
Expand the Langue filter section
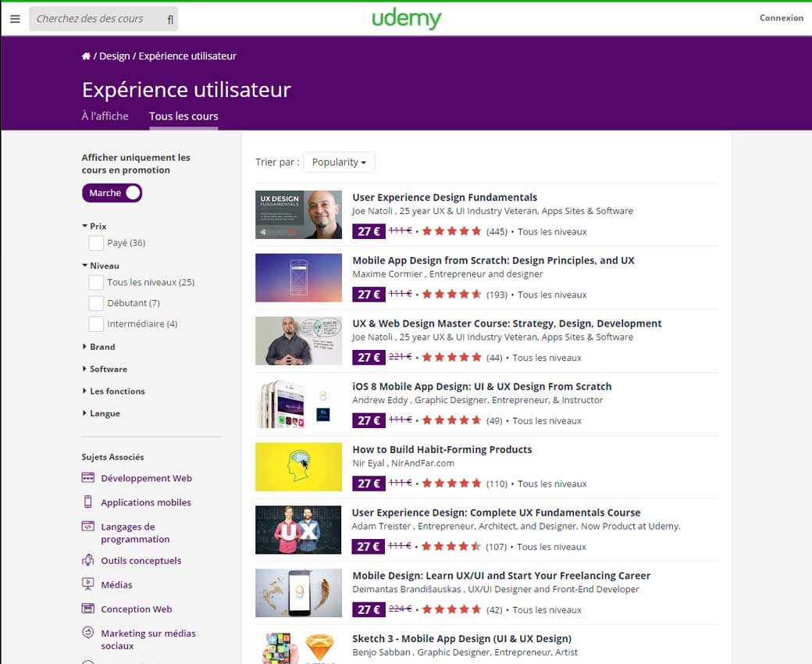[104, 413]
